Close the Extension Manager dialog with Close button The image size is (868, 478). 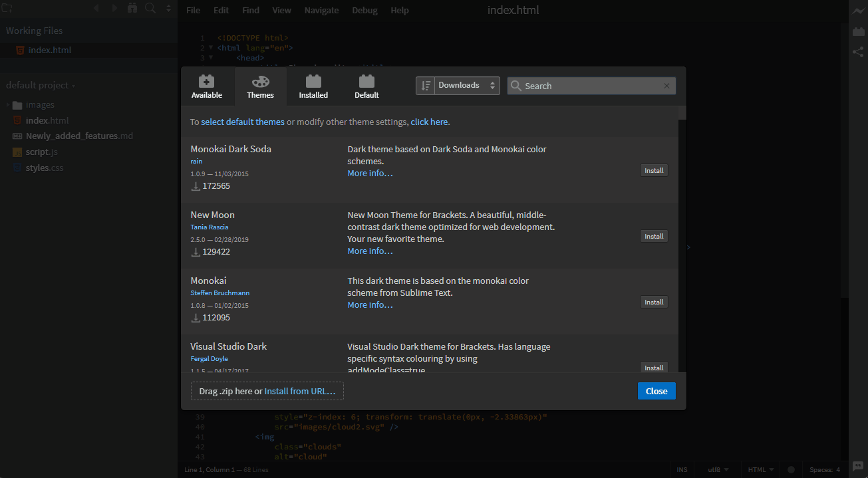(656, 391)
